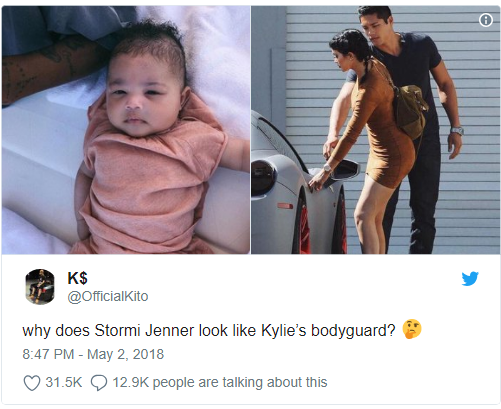Click the tweet text about Stormi Jenner
Viewport: 501px width, 409px height.
click(x=209, y=331)
